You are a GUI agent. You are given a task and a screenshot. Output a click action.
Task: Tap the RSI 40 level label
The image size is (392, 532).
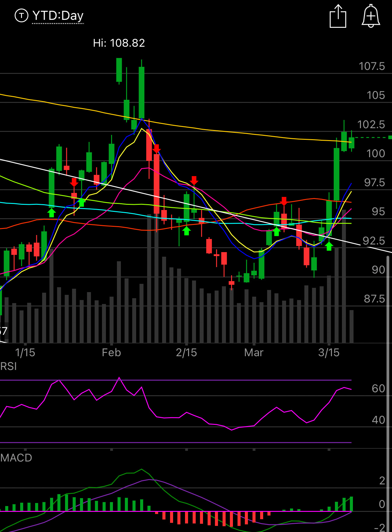(378, 420)
